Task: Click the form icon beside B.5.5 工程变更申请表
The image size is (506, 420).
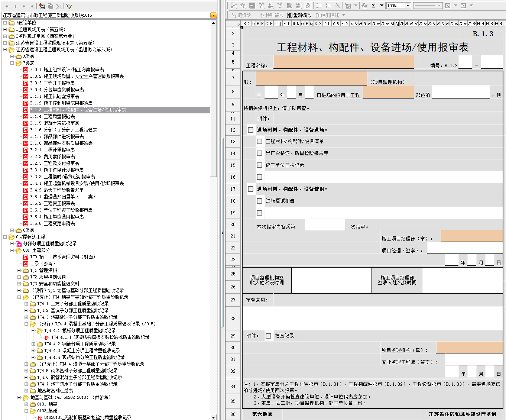Action: click(x=26, y=224)
